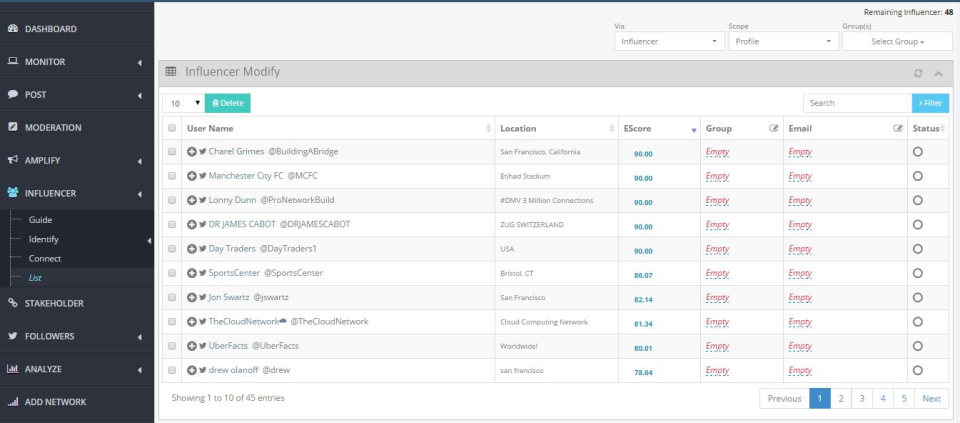Click the plus icon beside SportsCenter
This screenshot has height=423, width=960.
pyautogui.click(x=192, y=273)
